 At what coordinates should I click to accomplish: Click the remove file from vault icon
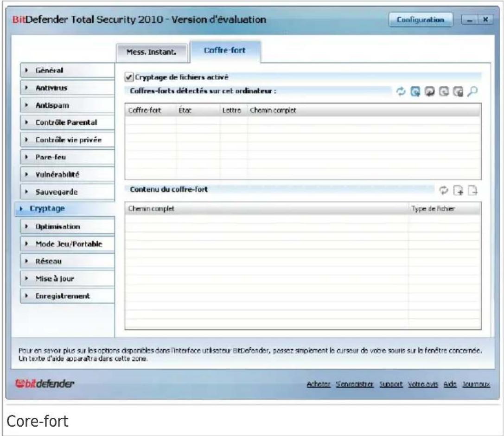pos(472,190)
